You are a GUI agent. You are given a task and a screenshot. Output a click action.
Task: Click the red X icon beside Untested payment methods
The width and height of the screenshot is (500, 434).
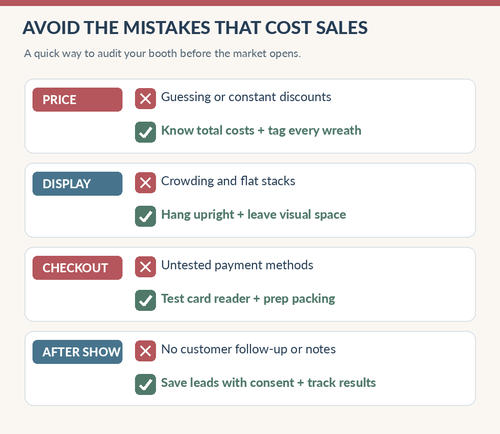[145, 267]
